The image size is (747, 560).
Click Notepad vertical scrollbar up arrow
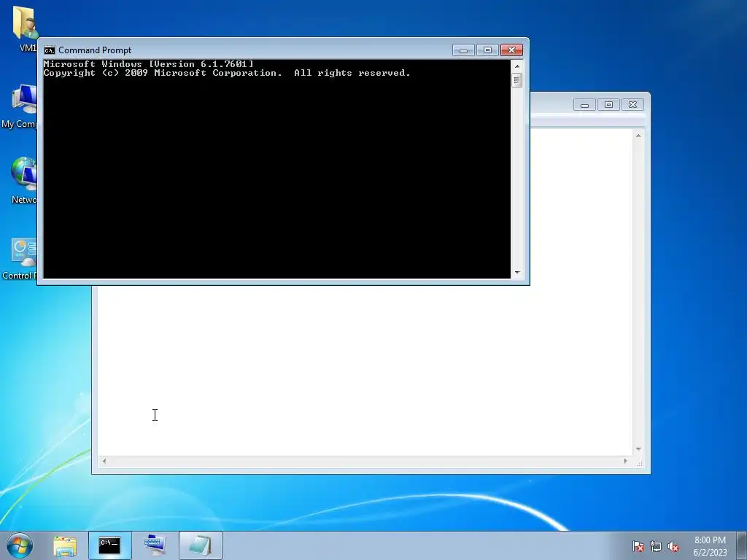[x=638, y=136]
